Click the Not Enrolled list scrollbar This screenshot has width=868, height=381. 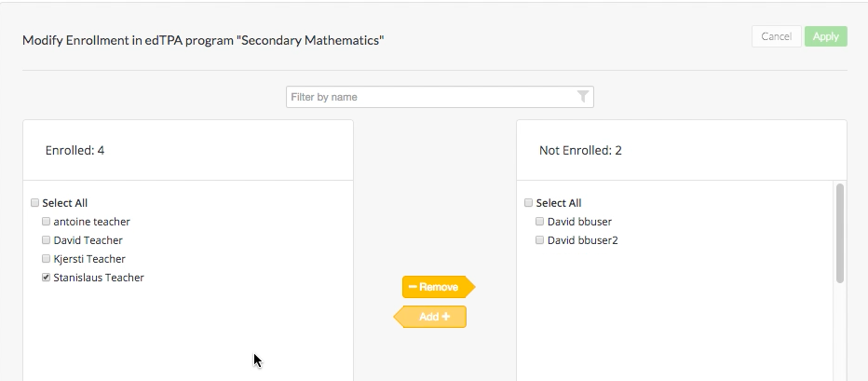(x=840, y=233)
